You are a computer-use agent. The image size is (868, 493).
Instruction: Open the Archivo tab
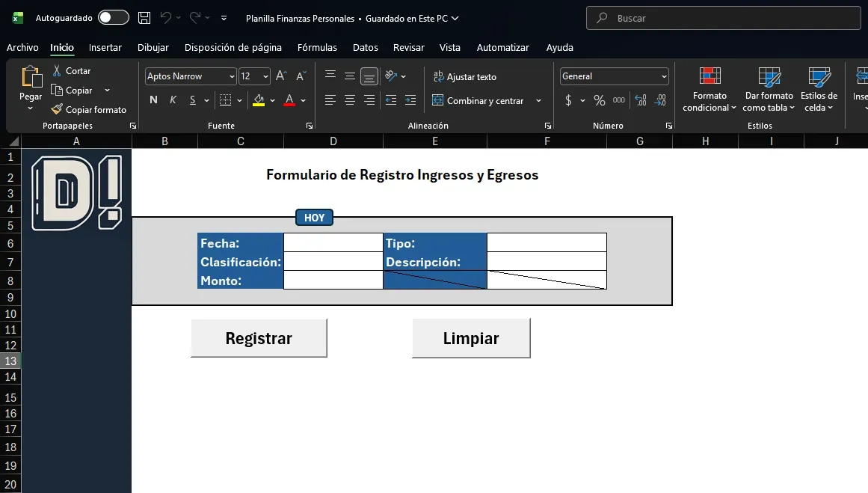22,48
